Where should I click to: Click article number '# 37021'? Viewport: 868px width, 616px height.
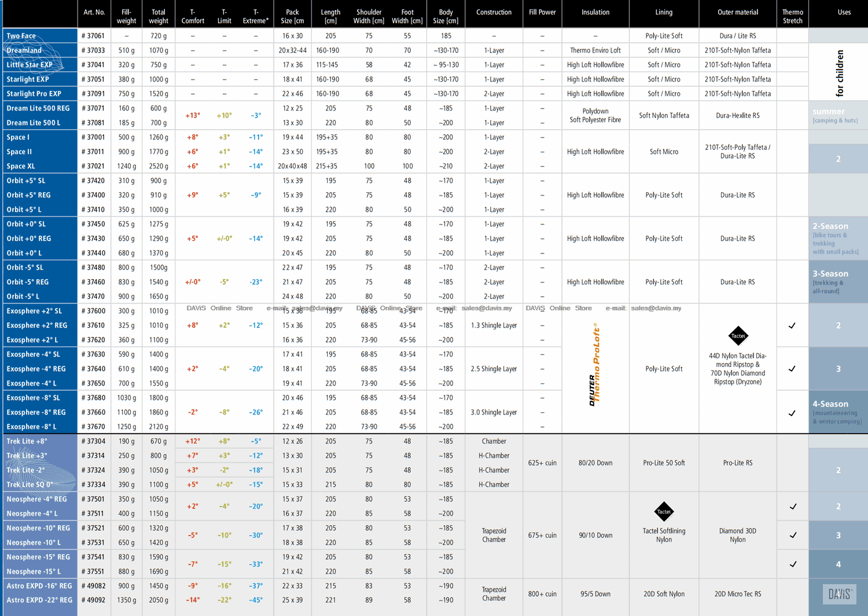(x=93, y=166)
